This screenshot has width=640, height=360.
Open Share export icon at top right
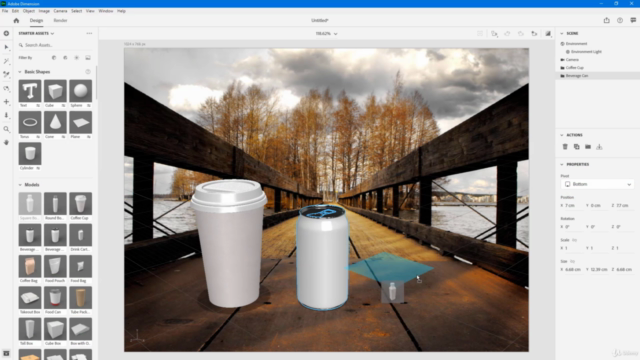pyautogui.click(x=607, y=20)
